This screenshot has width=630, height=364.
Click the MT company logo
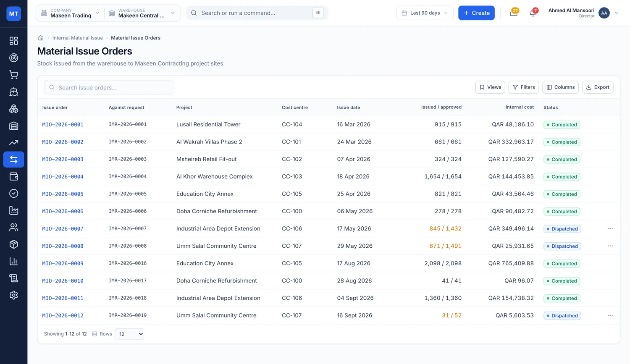pos(13,13)
